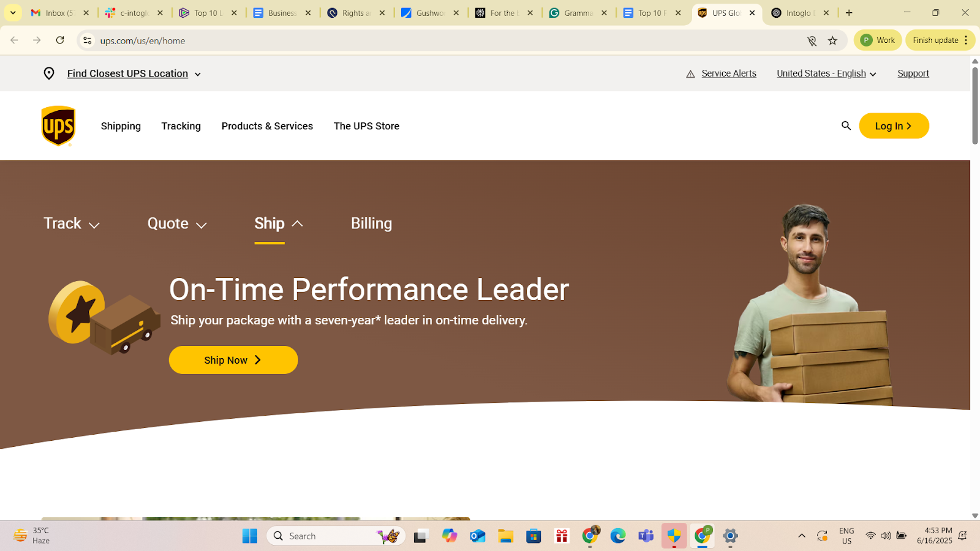Viewport: 980px width, 551px height.
Task: Click the page vertical scrollbar thumb
Action: (975, 105)
